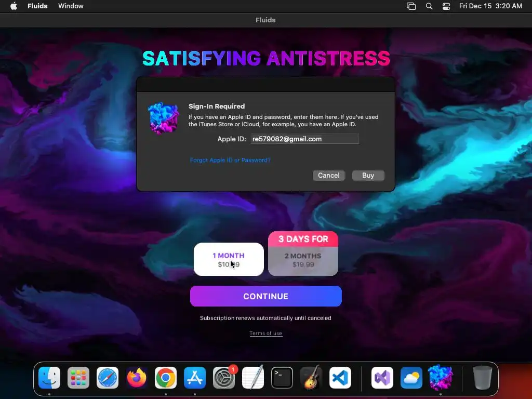Open TextEdit from the dock
The width and height of the screenshot is (532, 399).
click(x=253, y=377)
